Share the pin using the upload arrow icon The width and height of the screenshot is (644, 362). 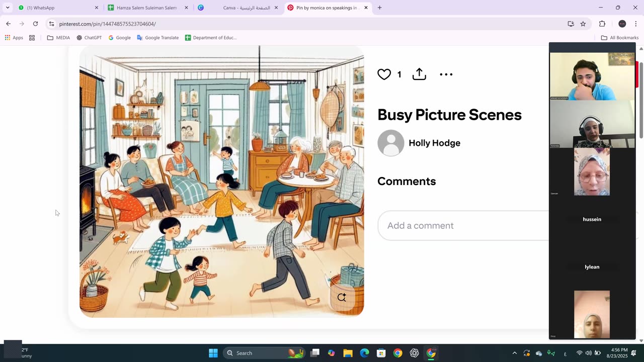(x=419, y=74)
